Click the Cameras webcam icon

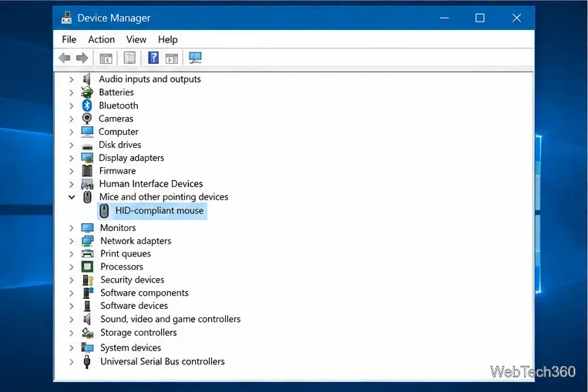point(87,119)
